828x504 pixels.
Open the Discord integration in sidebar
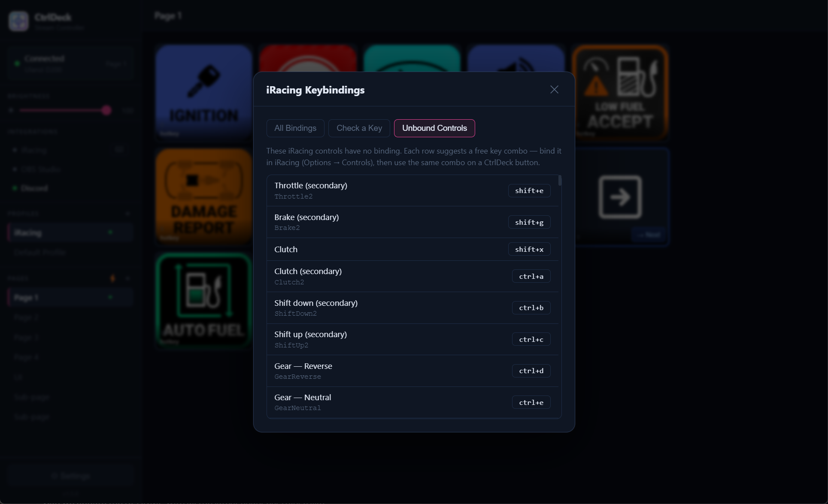[x=34, y=188]
